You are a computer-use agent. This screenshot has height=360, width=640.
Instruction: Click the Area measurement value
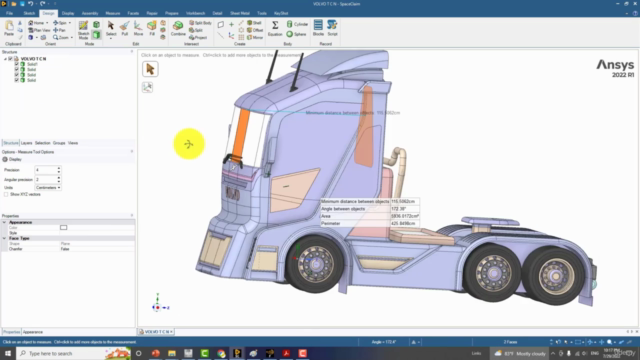404,216
